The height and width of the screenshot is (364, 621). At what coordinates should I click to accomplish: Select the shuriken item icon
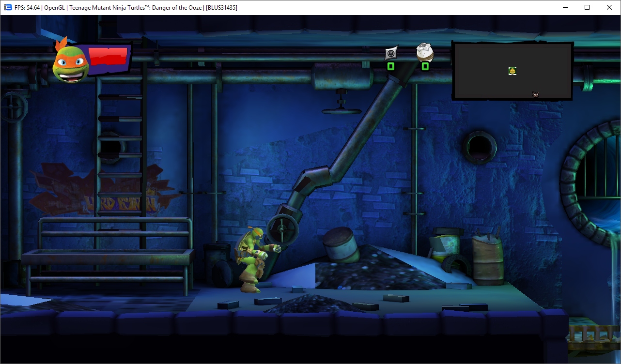point(391,53)
